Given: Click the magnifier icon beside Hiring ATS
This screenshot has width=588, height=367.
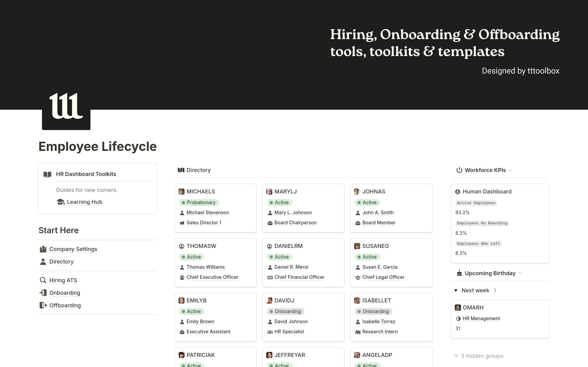Looking at the screenshot, I should (x=43, y=280).
